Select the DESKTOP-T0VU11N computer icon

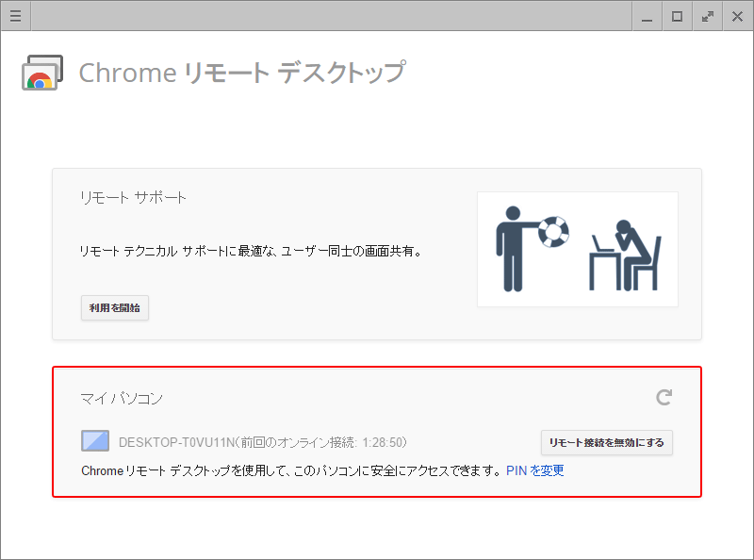tap(95, 440)
